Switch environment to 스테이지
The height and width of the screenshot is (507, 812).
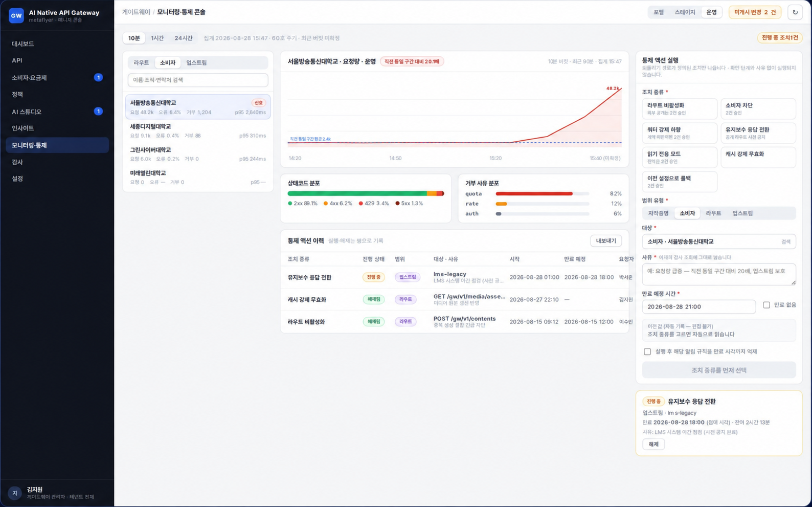tap(685, 12)
